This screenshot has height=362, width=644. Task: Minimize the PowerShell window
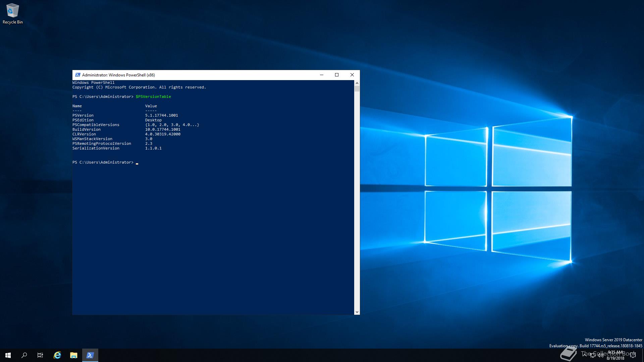tap(322, 75)
